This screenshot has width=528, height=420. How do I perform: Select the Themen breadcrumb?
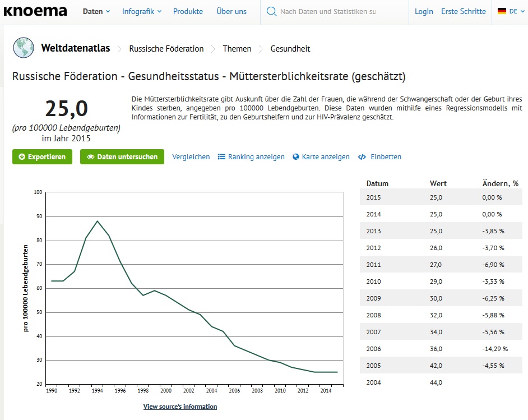click(x=237, y=49)
